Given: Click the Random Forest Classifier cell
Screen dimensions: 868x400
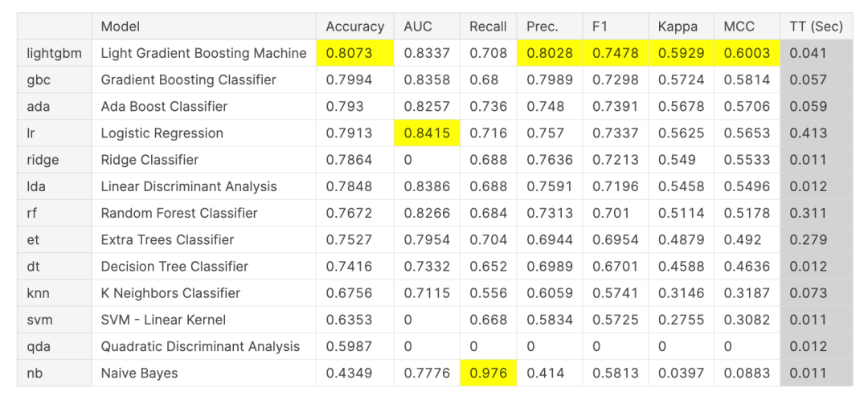Looking at the screenshot, I should click(x=179, y=213).
